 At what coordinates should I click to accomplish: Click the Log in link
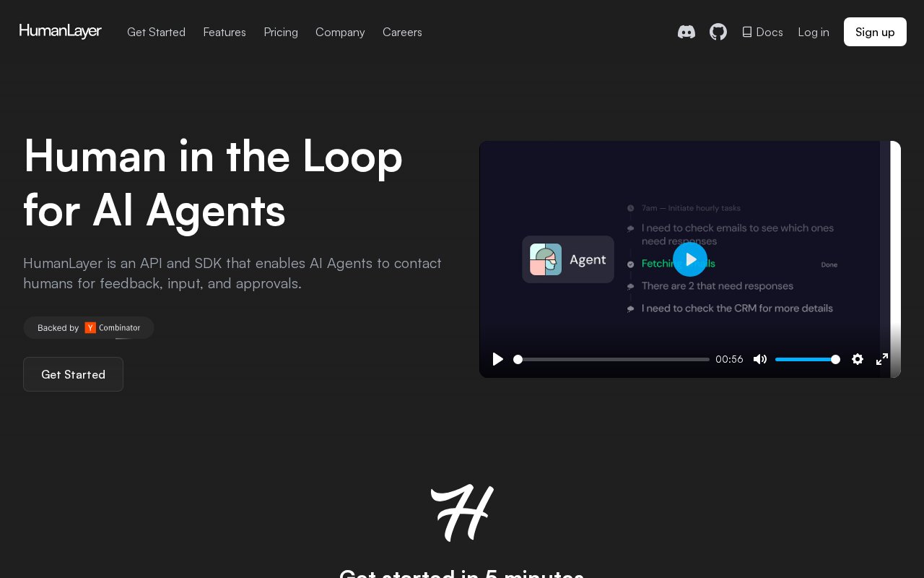pos(814,32)
